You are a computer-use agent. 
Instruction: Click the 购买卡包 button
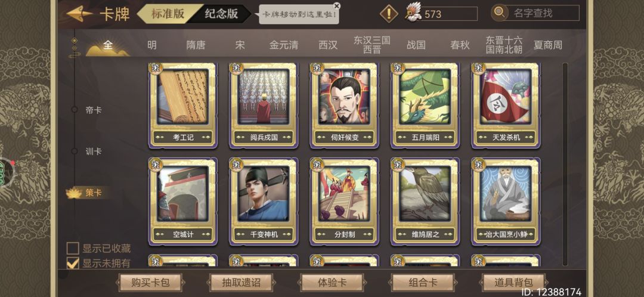coord(150,283)
